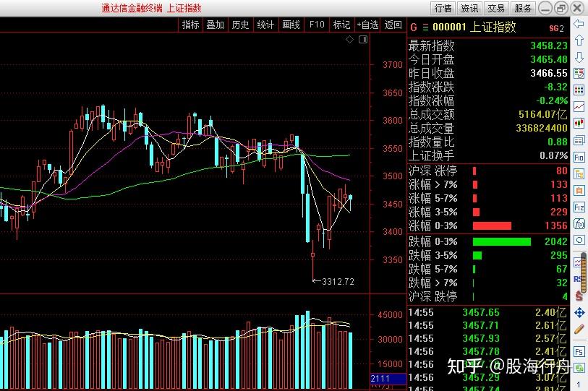
Task: Open the 服务 service button
Action: (x=523, y=8)
